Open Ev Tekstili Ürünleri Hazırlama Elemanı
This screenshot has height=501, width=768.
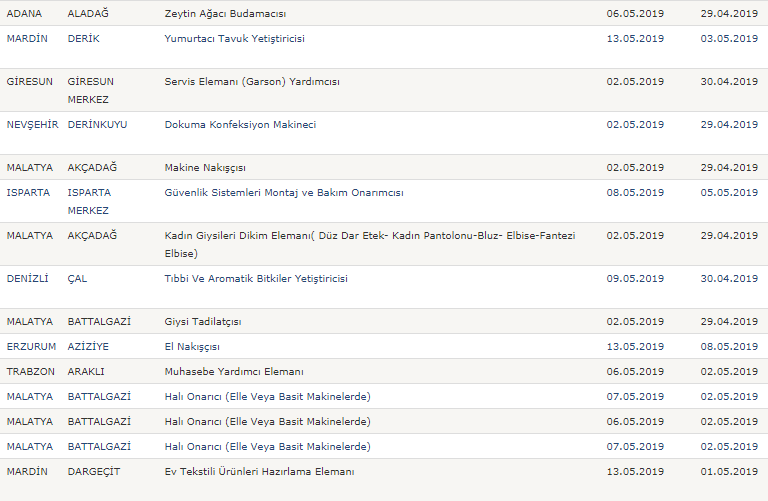click(x=259, y=471)
